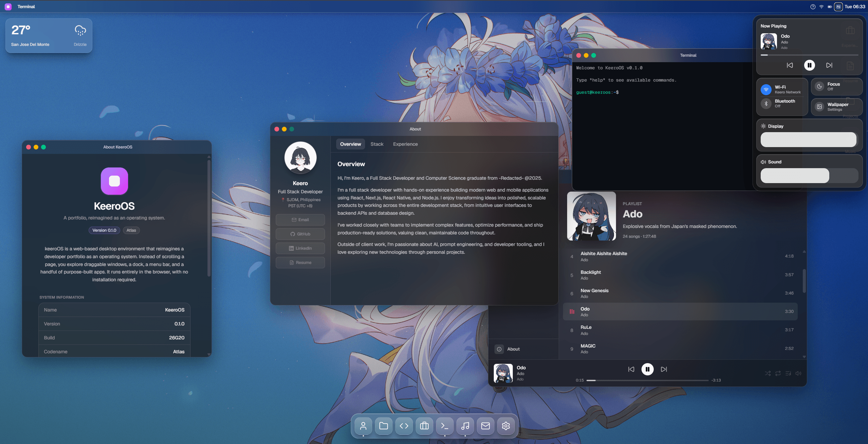Open the code brackets app in the dock
The image size is (868, 444).
coord(404,426)
